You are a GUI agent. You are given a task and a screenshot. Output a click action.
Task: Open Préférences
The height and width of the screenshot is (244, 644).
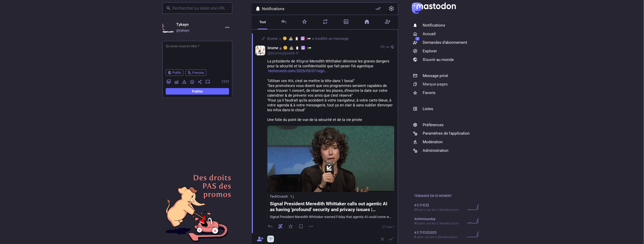pyautogui.click(x=433, y=125)
